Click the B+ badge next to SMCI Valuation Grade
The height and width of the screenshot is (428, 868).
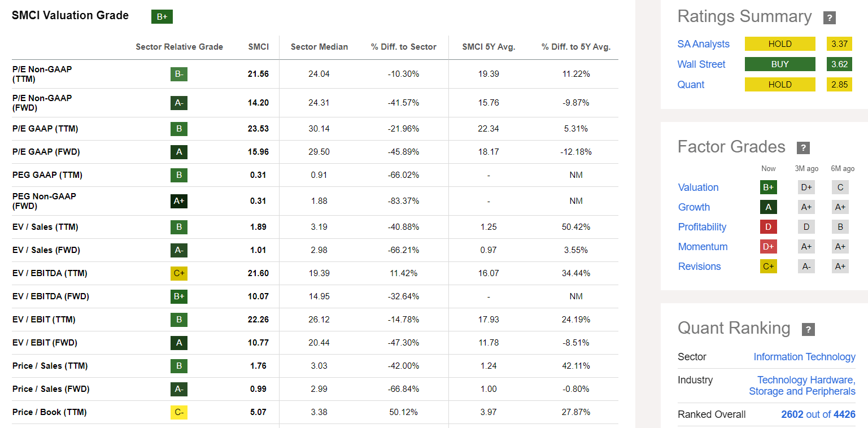coord(162,16)
